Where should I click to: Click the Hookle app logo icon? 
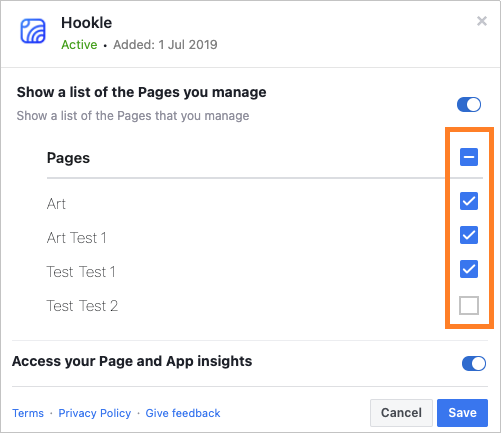33,31
